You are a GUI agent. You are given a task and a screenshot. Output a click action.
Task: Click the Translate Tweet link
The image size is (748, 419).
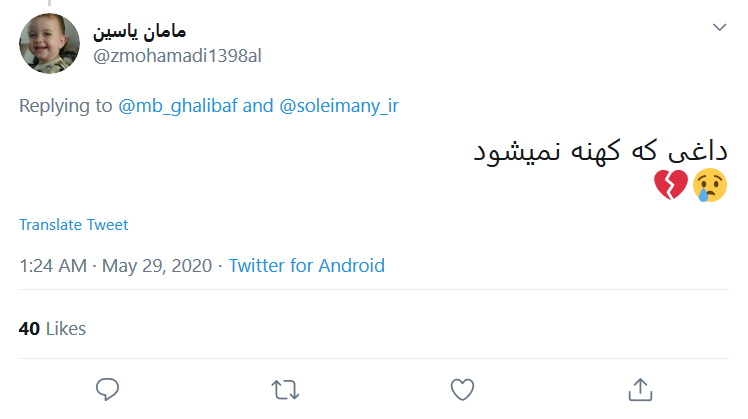73,225
